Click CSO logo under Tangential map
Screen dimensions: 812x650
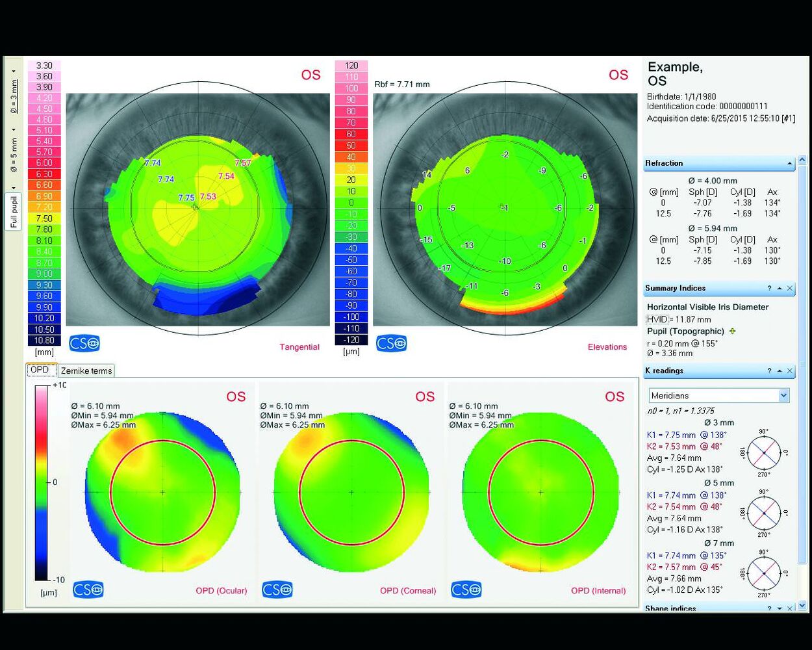tap(84, 343)
